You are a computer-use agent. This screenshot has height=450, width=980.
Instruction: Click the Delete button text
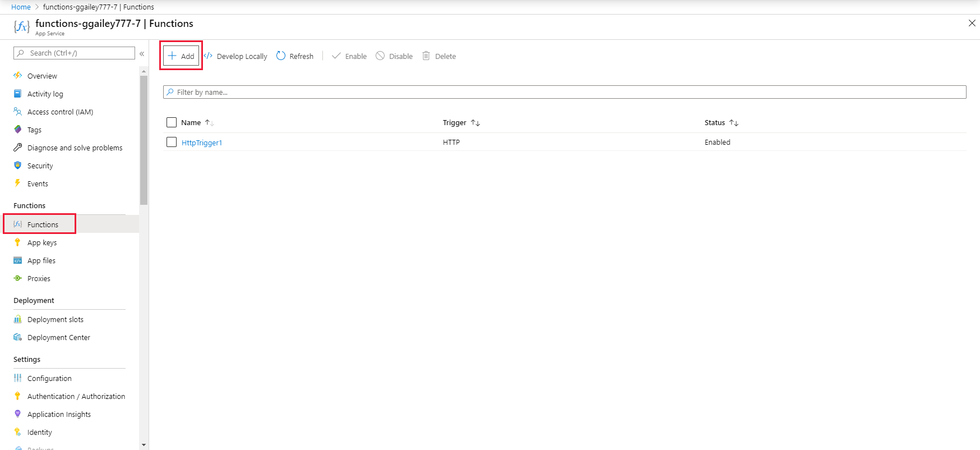[x=445, y=56]
